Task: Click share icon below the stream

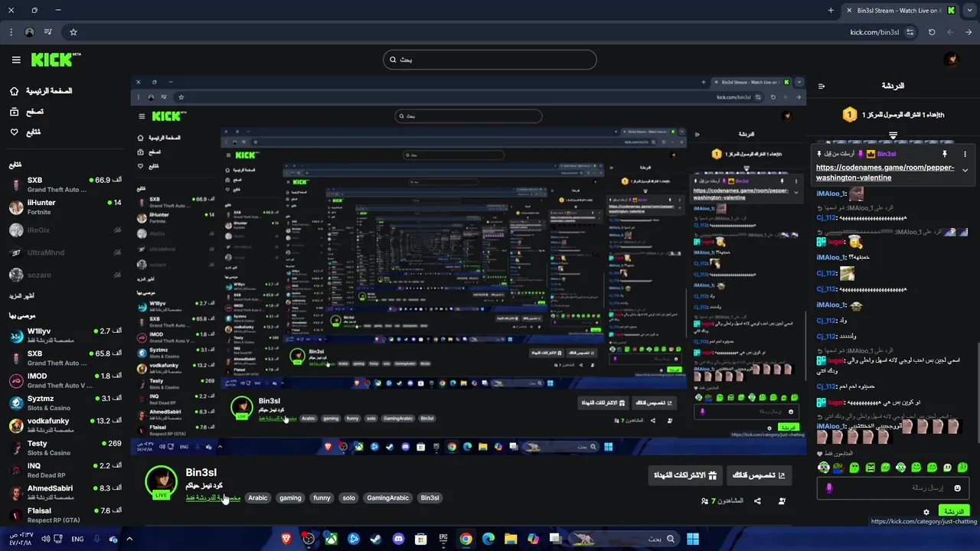Action: click(757, 501)
